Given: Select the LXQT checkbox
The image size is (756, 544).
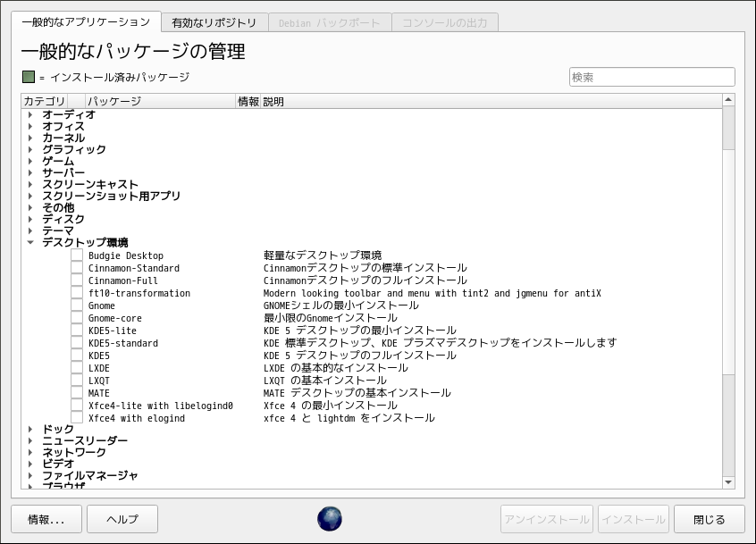Looking at the screenshot, I should click(77, 381).
